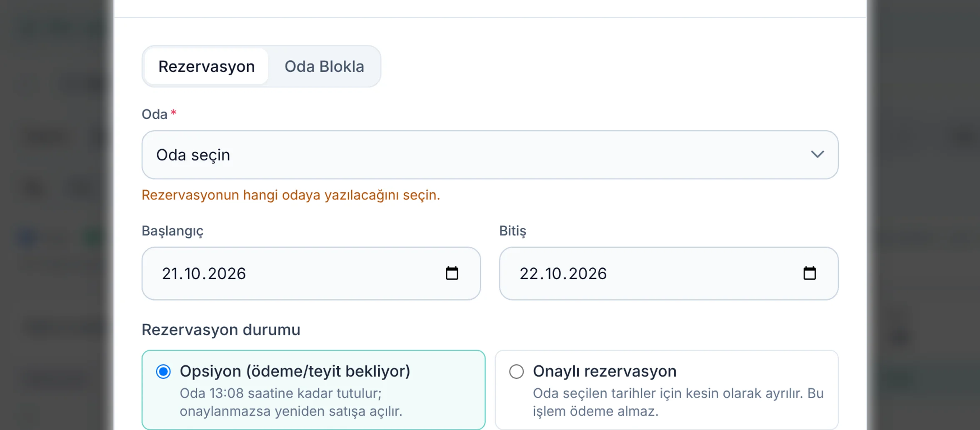
Task: Open the Başlangıç date picker calendar icon
Action: (452, 273)
